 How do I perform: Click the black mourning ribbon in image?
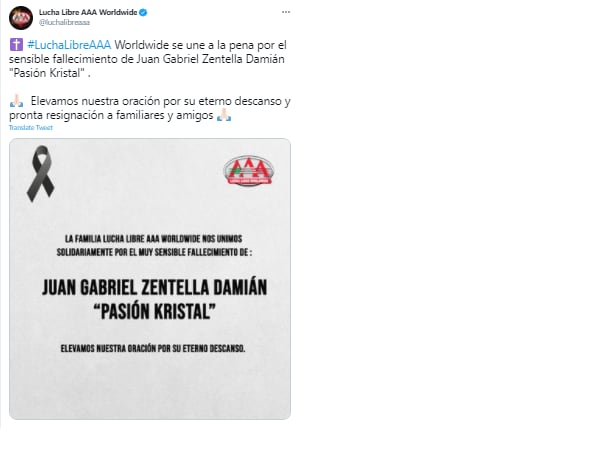pos(40,174)
